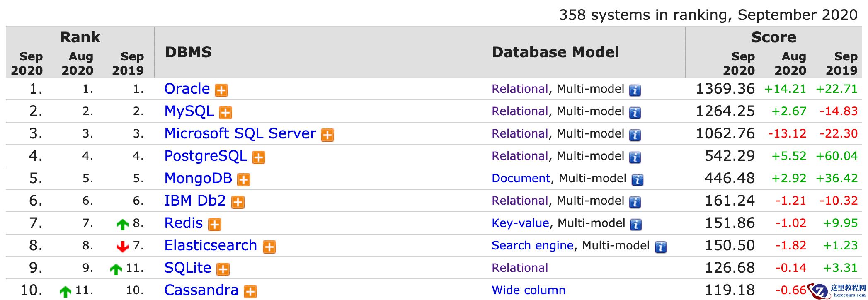Open the MongoDB DBMS link
The width and height of the screenshot is (868, 300).
pyautogui.click(x=198, y=178)
